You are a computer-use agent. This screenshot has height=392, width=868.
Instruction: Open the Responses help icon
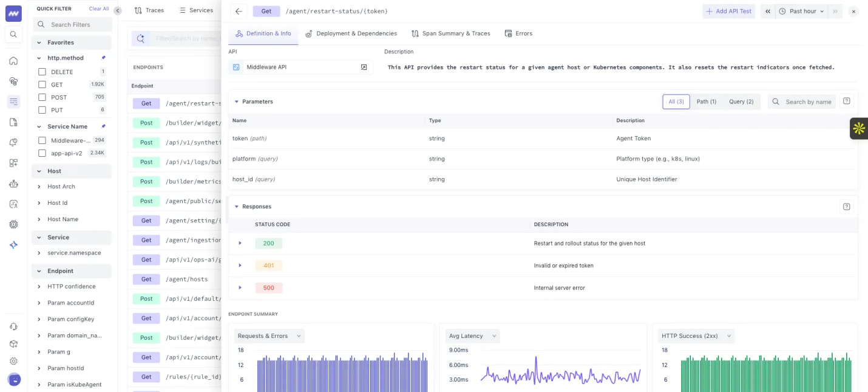point(847,207)
